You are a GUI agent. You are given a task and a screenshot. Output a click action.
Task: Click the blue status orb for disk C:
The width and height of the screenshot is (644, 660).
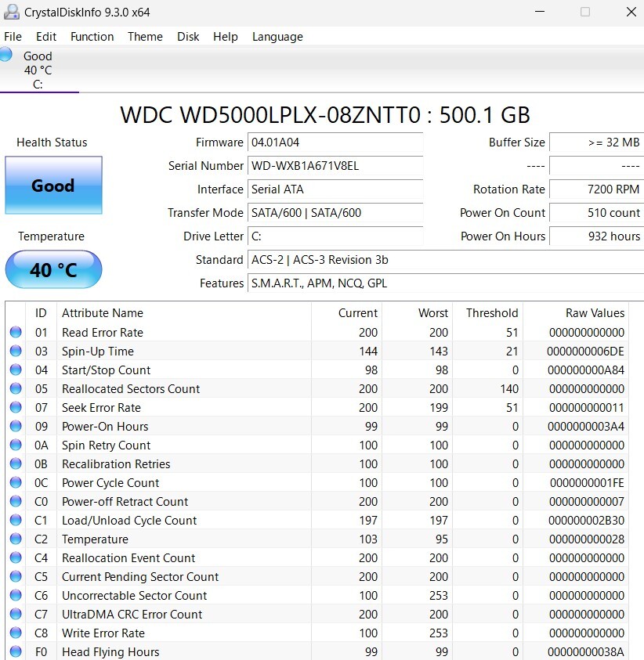coord(6,55)
